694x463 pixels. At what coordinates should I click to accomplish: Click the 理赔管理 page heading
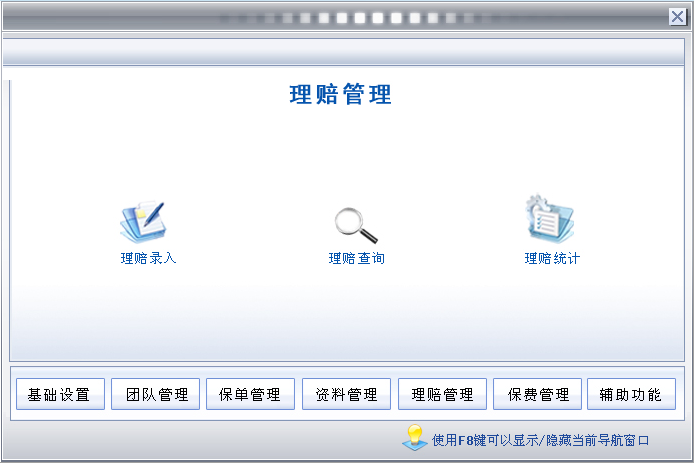[340, 94]
